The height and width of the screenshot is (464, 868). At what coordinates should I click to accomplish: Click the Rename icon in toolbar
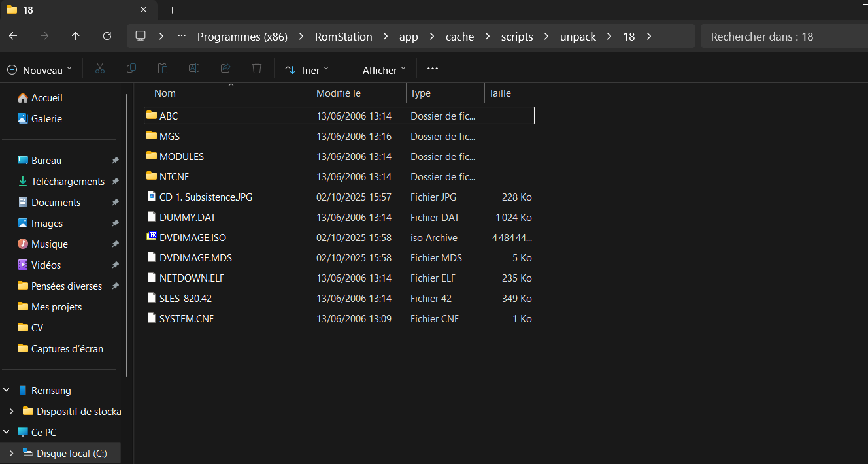194,69
